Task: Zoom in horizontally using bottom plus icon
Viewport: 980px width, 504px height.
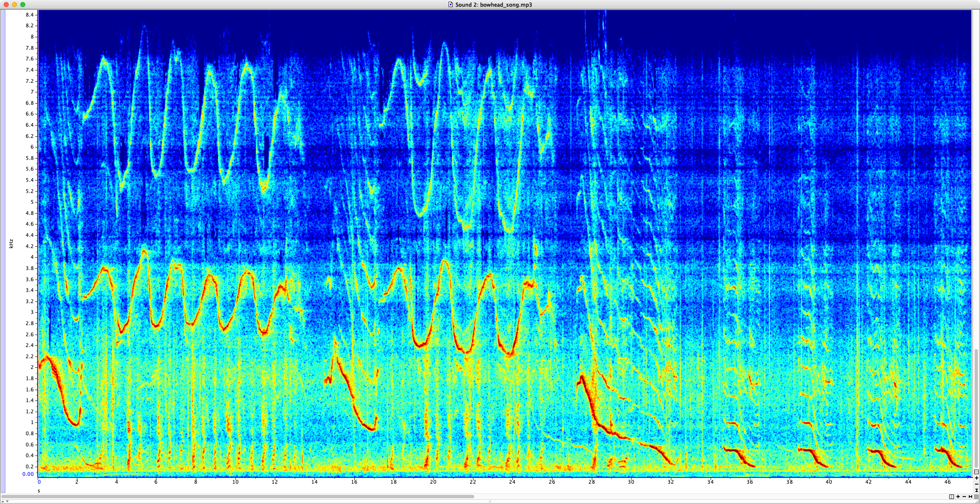Action: point(958,497)
